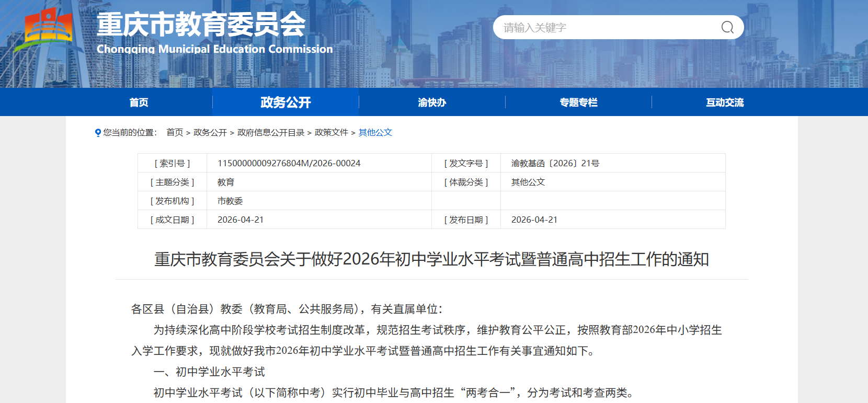Screen dimensions: 868x403
Task: Click the article title about 2026年初中学业水平考试
Action: 431,259
